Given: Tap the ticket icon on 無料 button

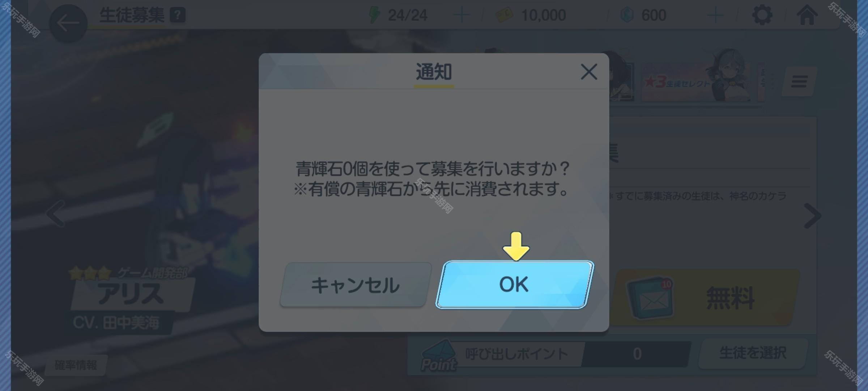Looking at the screenshot, I should point(650,298).
